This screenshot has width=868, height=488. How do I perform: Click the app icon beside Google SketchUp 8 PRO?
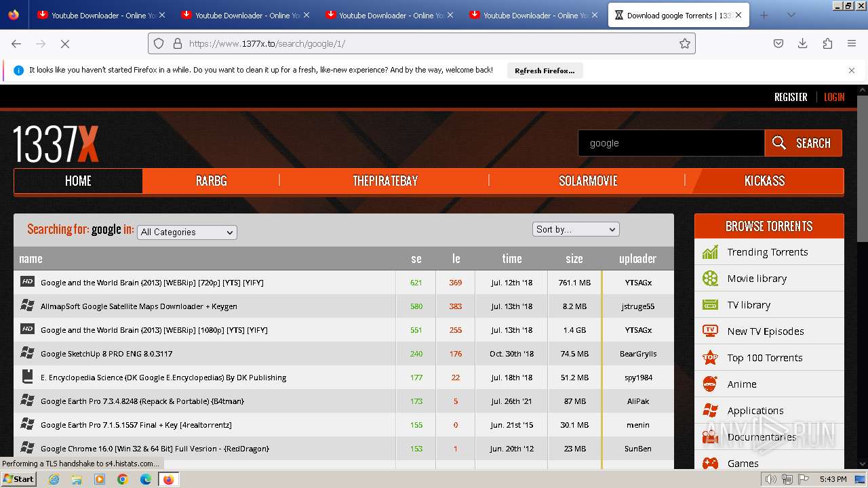[x=27, y=353]
